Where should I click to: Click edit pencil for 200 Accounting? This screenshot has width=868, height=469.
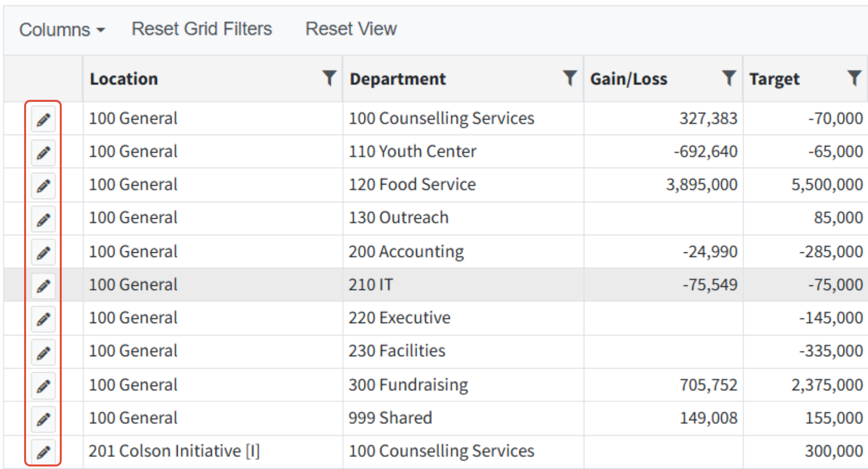point(43,252)
